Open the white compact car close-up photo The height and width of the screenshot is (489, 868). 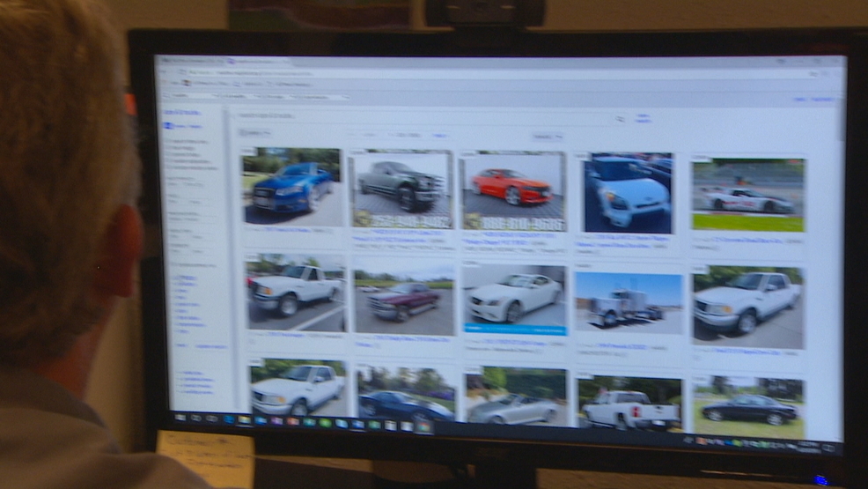coord(629,193)
